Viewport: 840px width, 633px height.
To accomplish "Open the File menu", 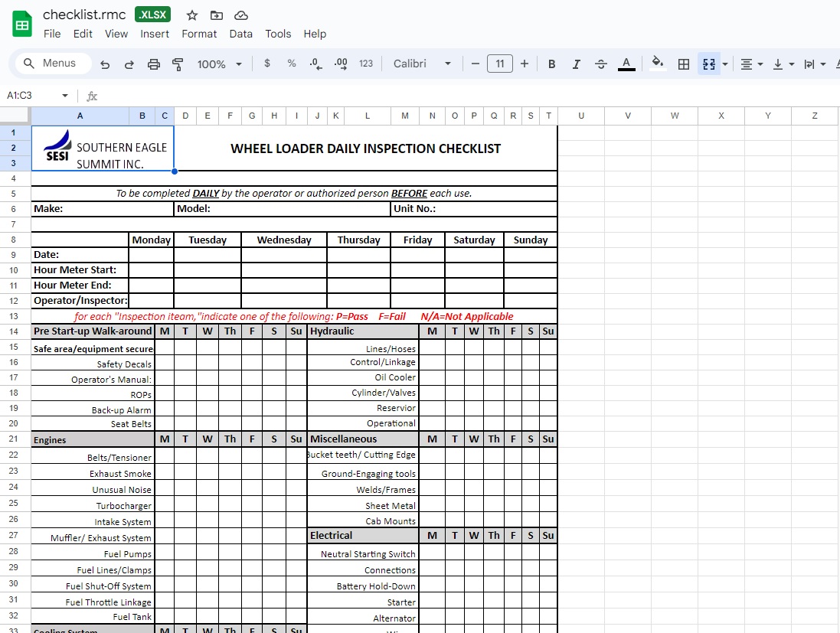I will (x=52, y=34).
